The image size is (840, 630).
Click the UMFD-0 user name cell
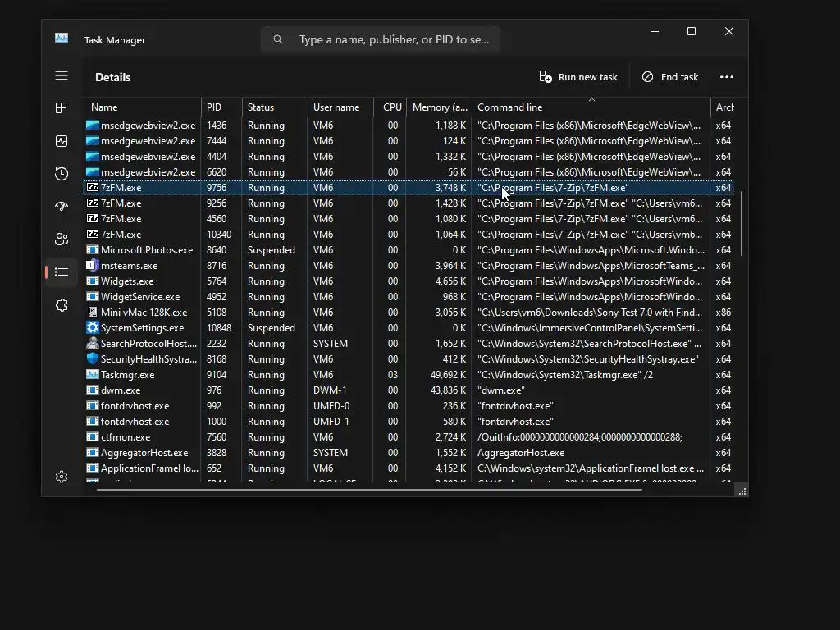(331, 405)
